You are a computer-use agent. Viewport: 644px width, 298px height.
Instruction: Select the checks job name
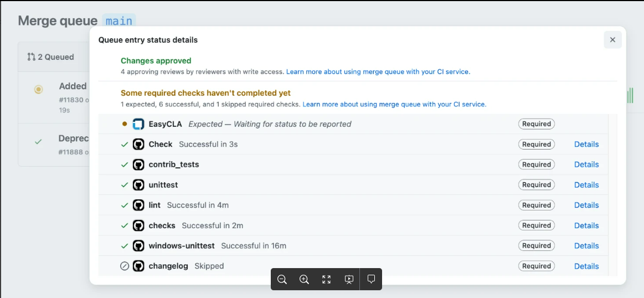[x=162, y=225]
